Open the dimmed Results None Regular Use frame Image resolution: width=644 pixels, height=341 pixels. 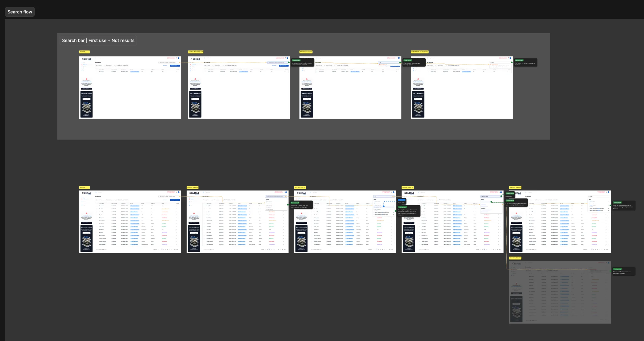(x=560, y=292)
